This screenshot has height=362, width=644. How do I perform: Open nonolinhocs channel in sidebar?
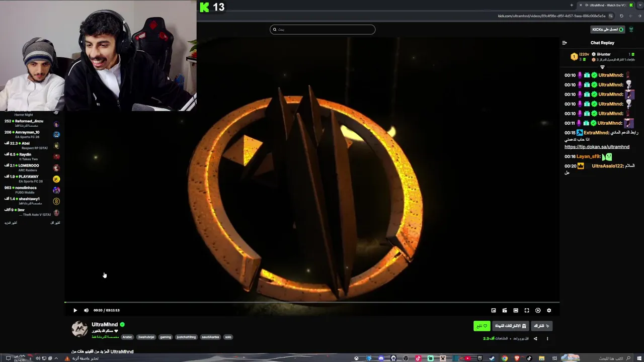coord(32,190)
